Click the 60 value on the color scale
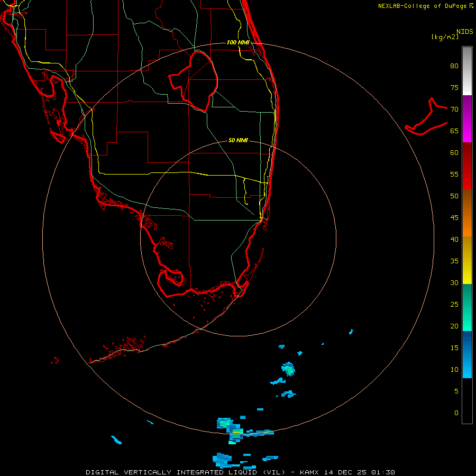This screenshot has height=476, width=476. click(x=454, y=153)
